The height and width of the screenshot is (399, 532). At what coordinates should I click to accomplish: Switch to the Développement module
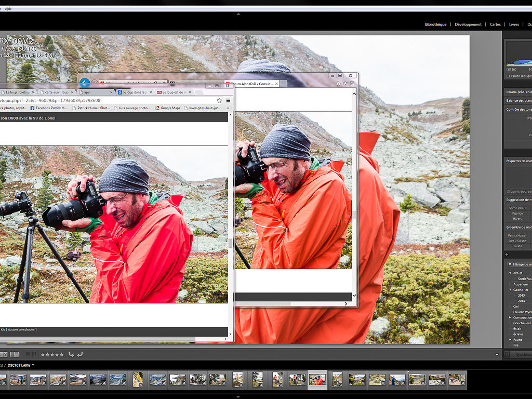click(x=468, y=24)
